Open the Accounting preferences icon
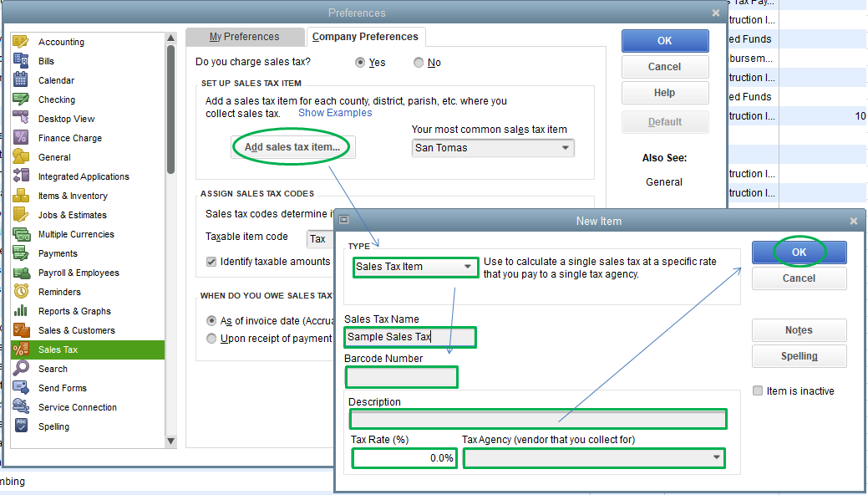This screenshot has width=868, height=495. (x=21, y=42)
